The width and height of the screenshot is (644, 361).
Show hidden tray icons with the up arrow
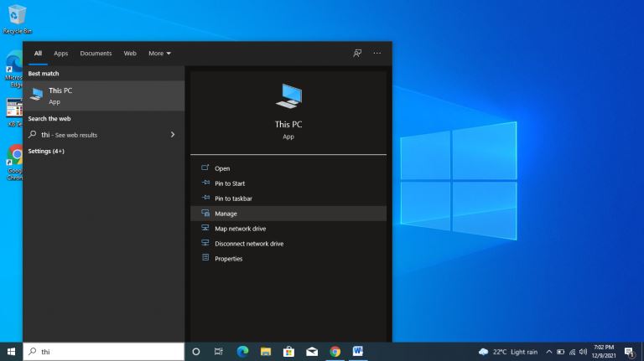pos(548,352)
